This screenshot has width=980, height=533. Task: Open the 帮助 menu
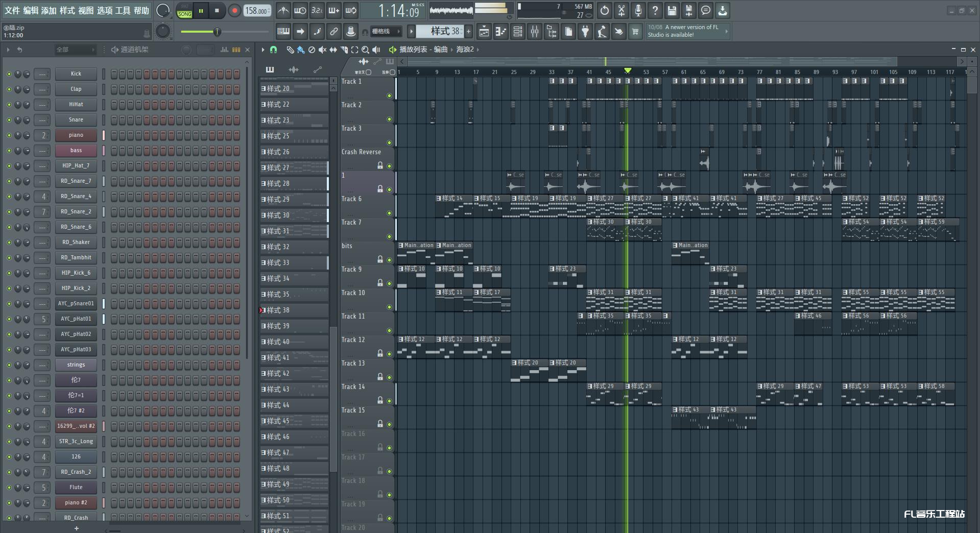click(x=141, y=10)
